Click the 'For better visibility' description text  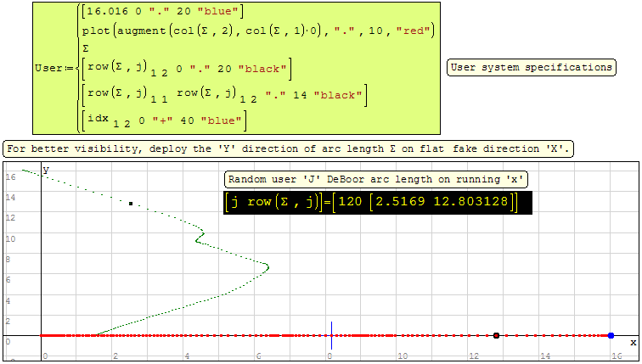(x=289, y=148)
